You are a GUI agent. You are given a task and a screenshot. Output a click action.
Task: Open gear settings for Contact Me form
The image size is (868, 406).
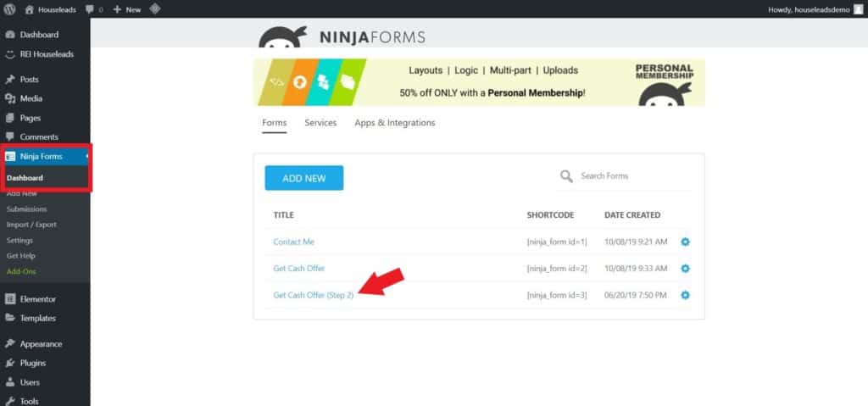pyautogui.click(x=685, y=242)
